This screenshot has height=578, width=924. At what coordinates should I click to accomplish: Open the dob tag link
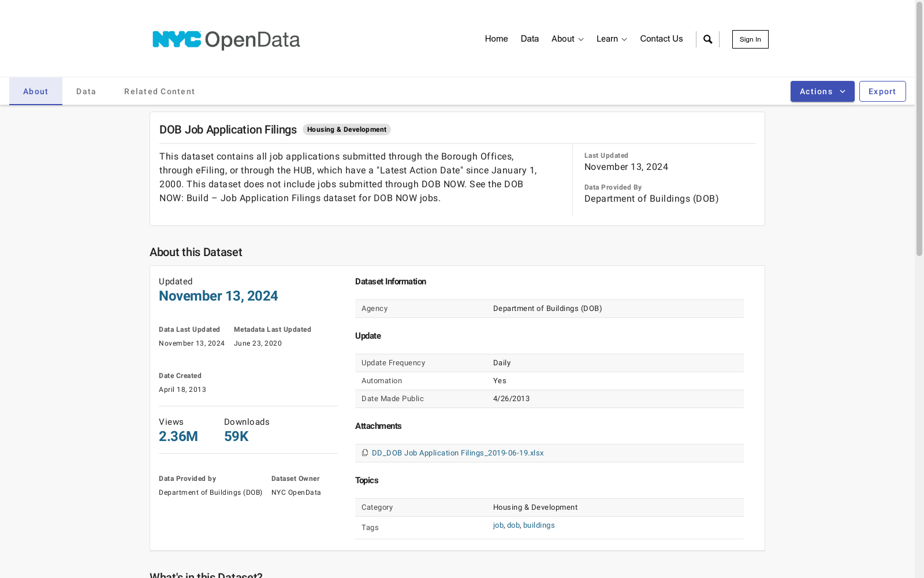point(513,525)
